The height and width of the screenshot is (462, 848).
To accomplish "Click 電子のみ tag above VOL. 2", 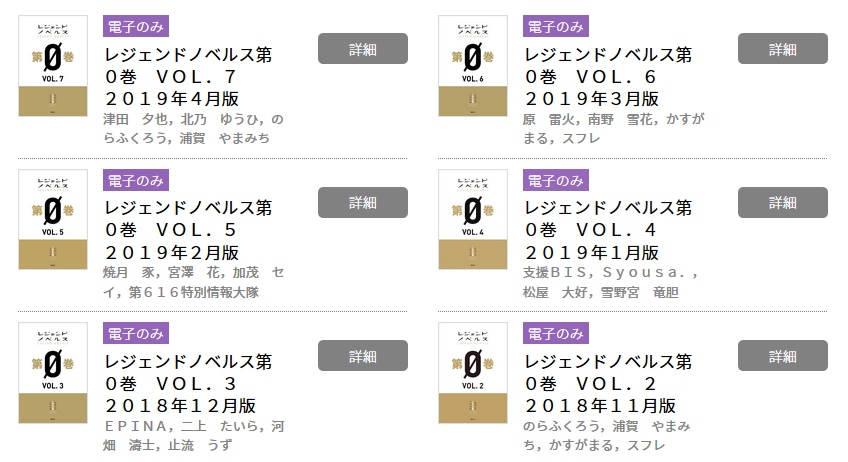I will pos(555,333).
